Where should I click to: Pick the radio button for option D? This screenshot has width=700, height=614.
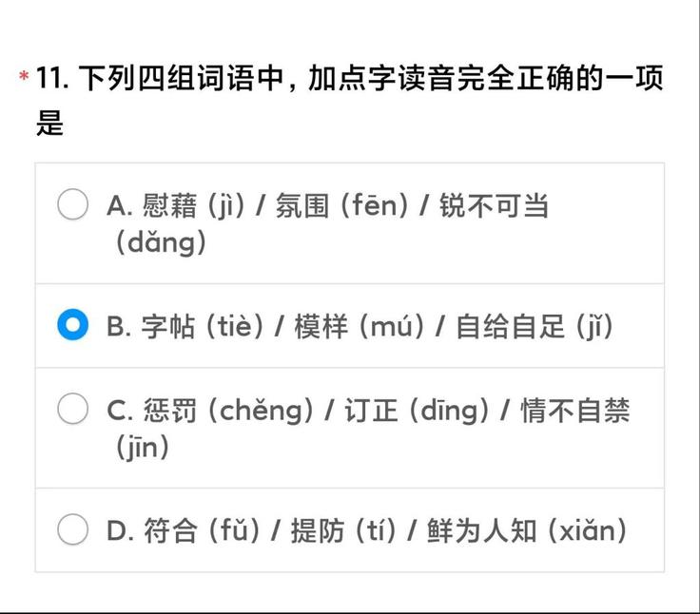pos(72,529)
